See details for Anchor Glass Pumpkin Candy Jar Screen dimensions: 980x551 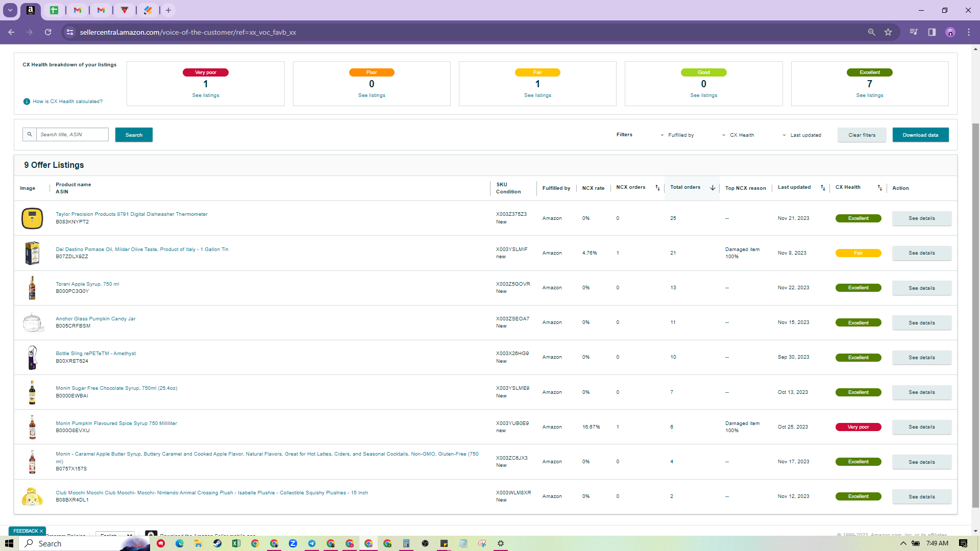(922, 323)
